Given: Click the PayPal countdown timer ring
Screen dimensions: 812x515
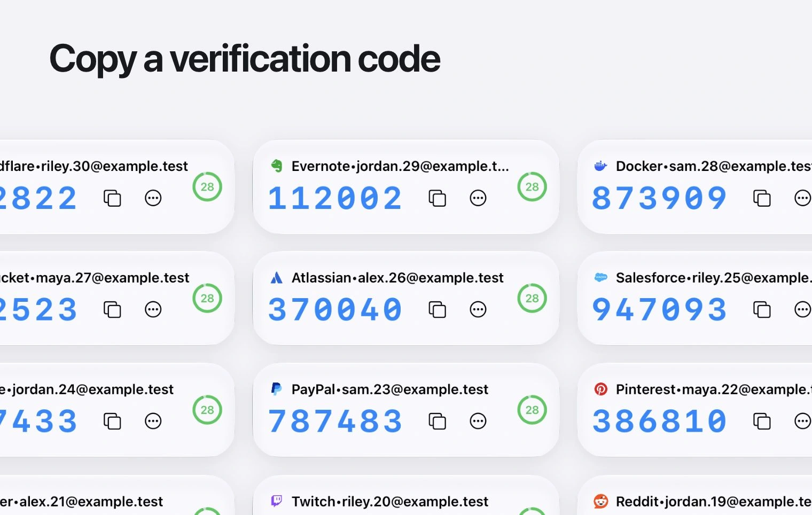Looking at the screenshot, I should tap(532, 410).
